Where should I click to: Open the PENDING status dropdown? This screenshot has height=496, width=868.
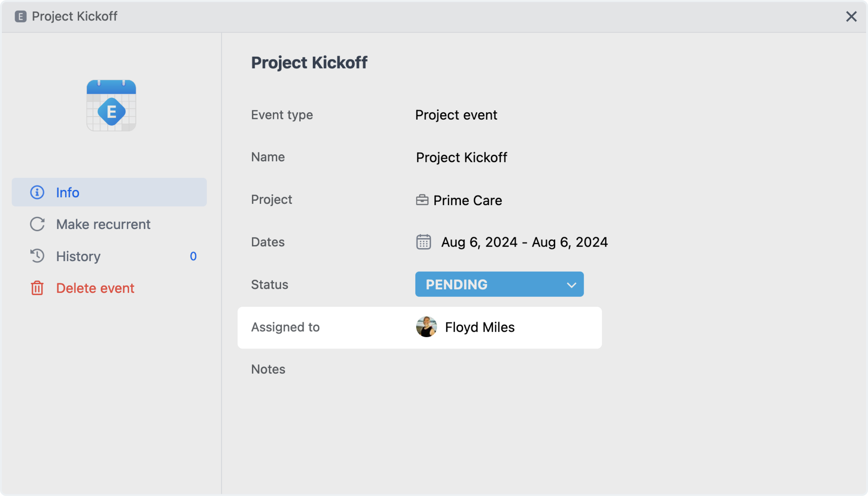pos(499,284)
